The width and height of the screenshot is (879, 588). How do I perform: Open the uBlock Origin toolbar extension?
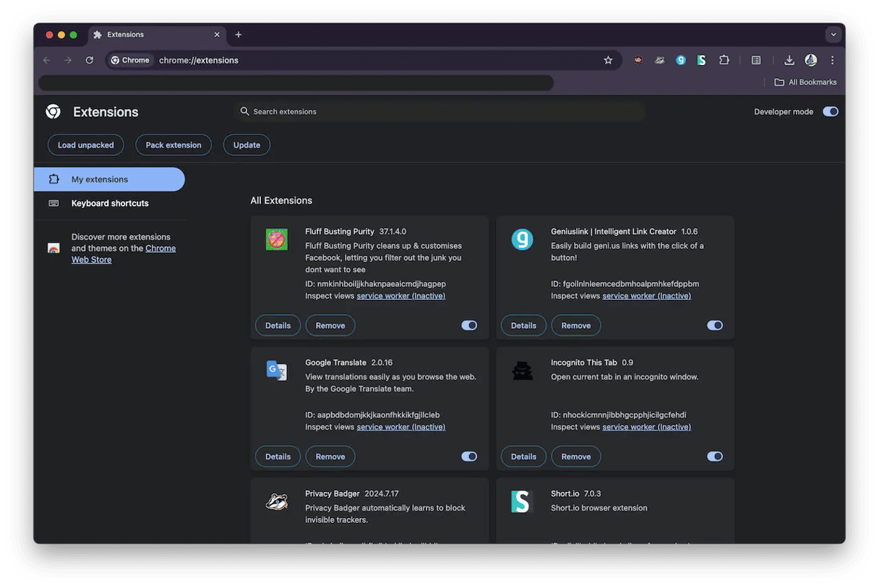638,61
